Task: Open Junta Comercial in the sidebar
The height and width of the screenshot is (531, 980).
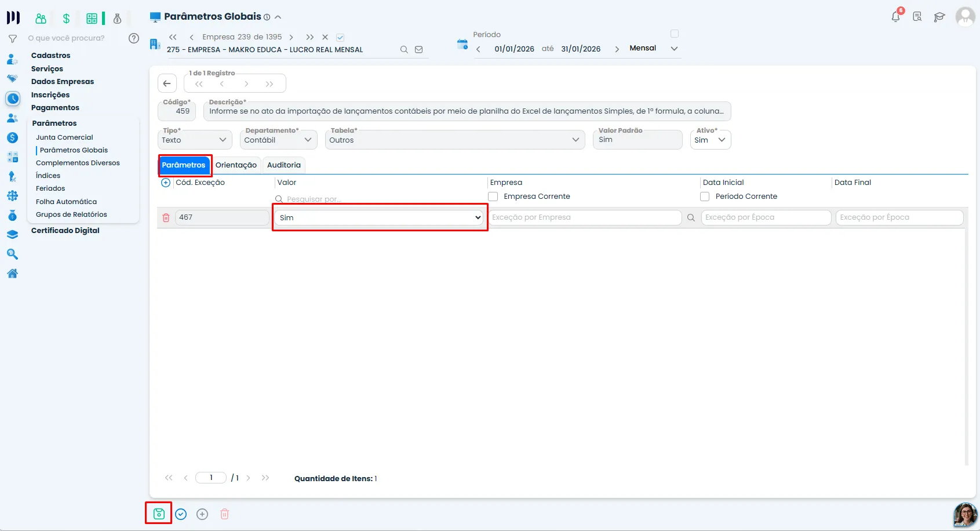Action: 64,137
